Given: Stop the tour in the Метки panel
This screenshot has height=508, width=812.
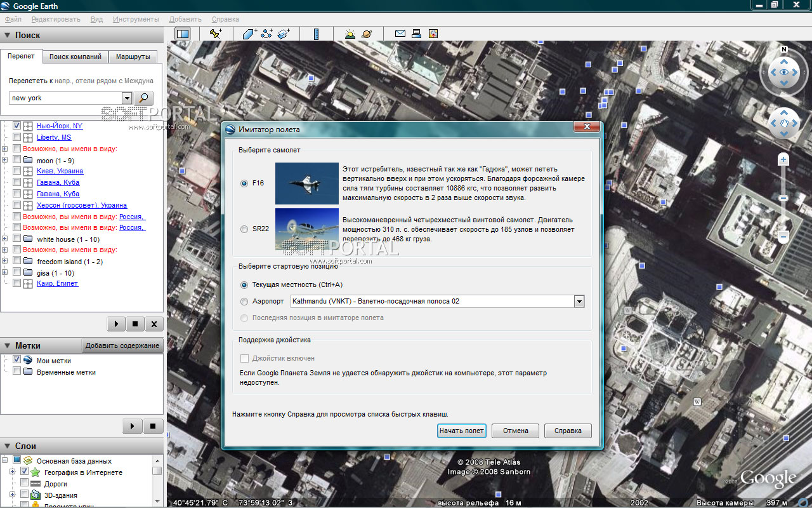Looking at the screenshot, I should click(153, 425).
